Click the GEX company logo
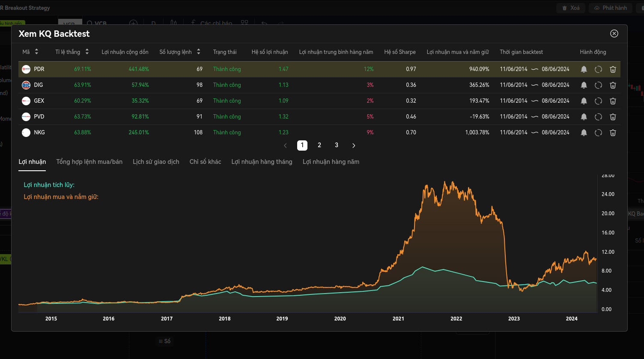The image size is (644, 359). pyautogui.click(x=26, y=101)
